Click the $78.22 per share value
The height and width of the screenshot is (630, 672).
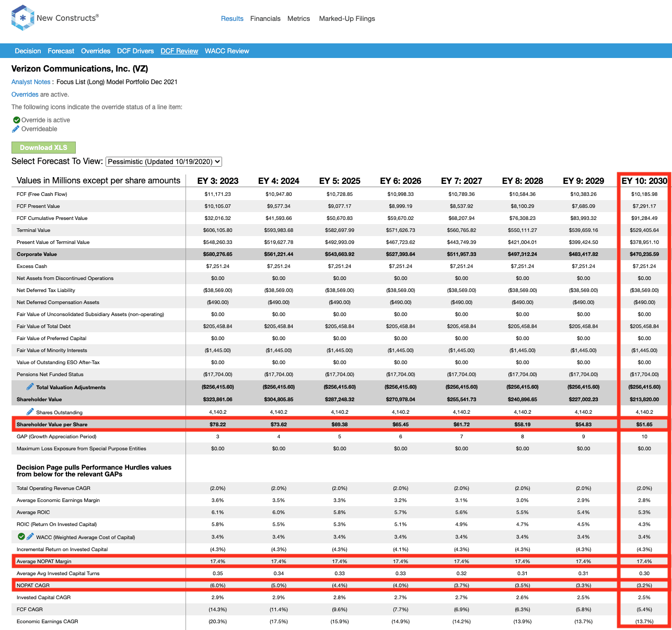click(x=218, y=424)
